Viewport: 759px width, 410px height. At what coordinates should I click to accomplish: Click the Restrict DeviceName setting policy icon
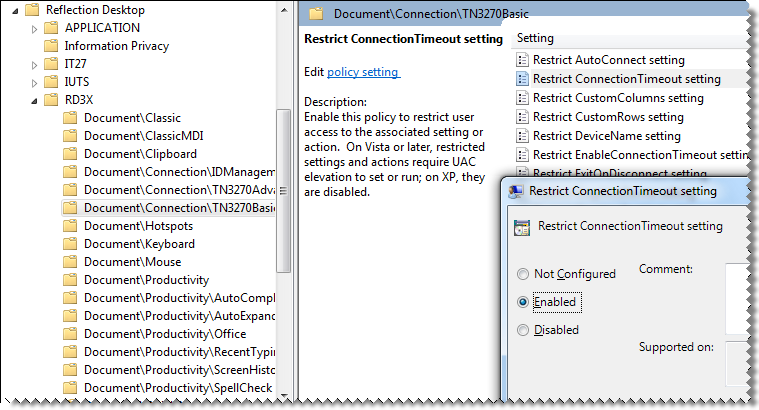(x=522, y=136)
